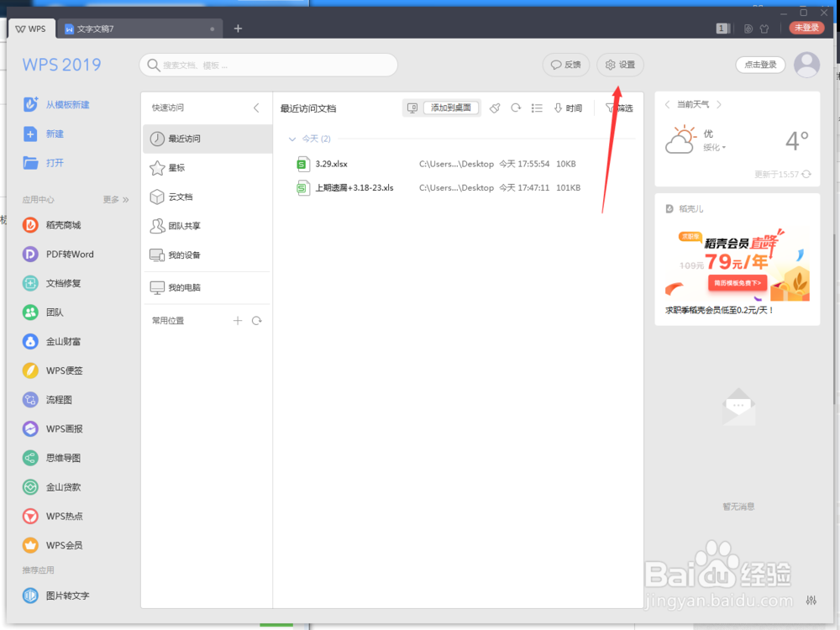Viewport: 840px width, 630px height.
Task: Expand 应用中心 更多 apps
Action: click(x=116, y=200)
